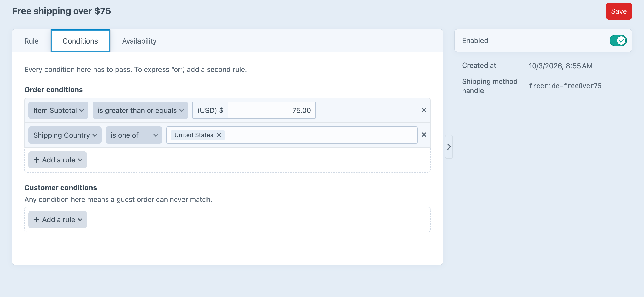
Task: Switch to the Availability tab
Action: click(x=139, y=41)
